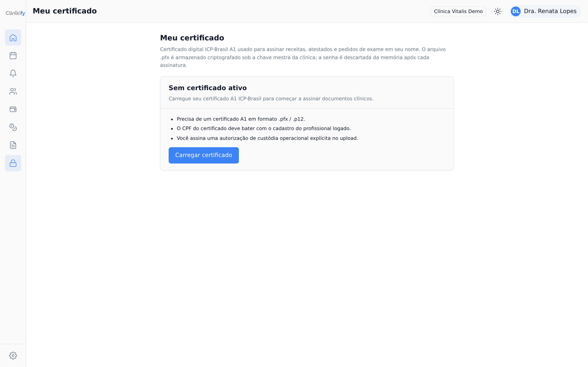588x367 pixels.
Task: Select the lock certificate sidebar icon
Action: 13,163
